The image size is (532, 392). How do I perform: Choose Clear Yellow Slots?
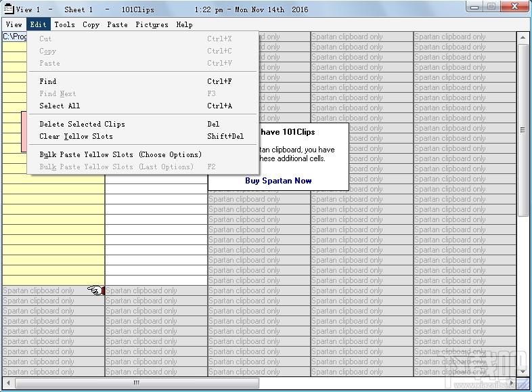tap(143, 137)
